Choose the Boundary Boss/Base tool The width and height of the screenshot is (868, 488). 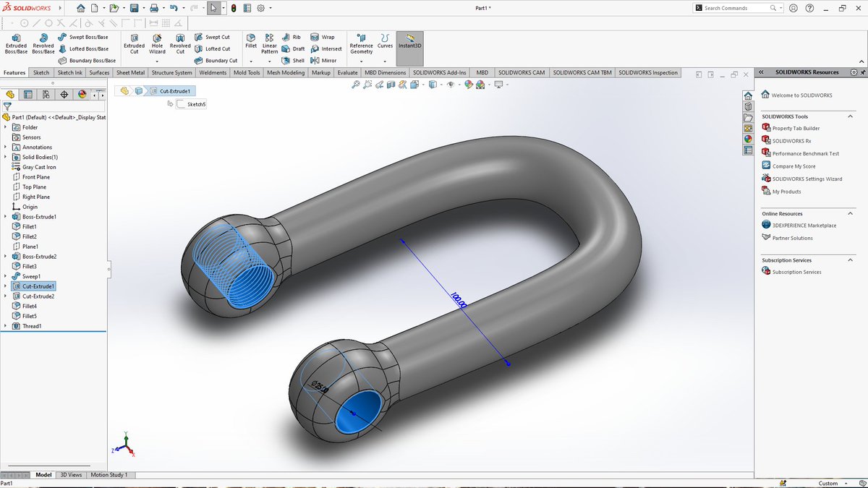[87, 61]
